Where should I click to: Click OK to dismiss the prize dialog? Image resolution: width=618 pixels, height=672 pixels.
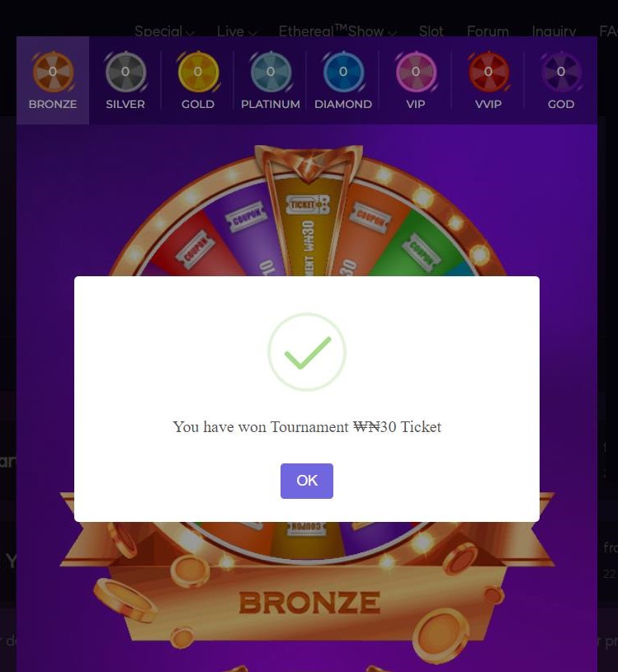click(x=307, y=481)
